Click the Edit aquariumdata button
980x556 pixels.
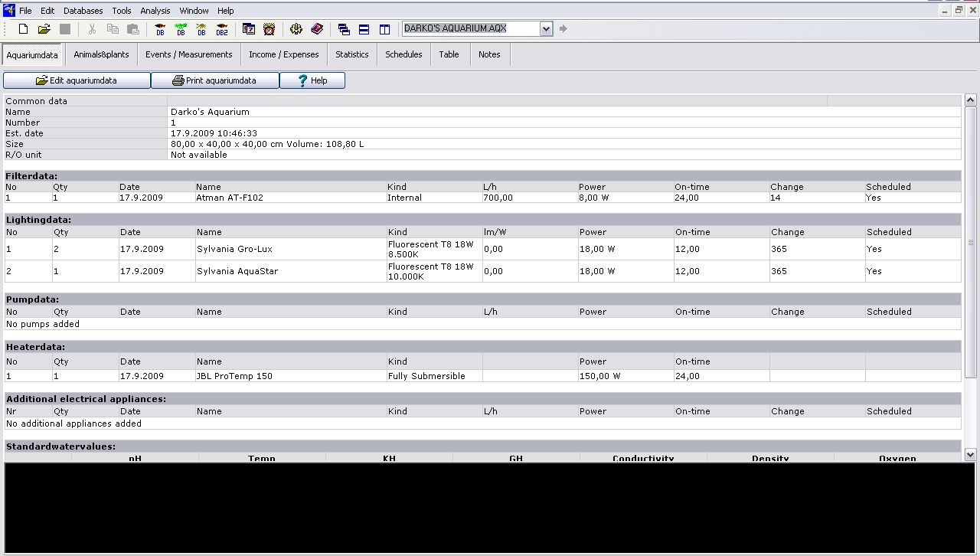77,80
